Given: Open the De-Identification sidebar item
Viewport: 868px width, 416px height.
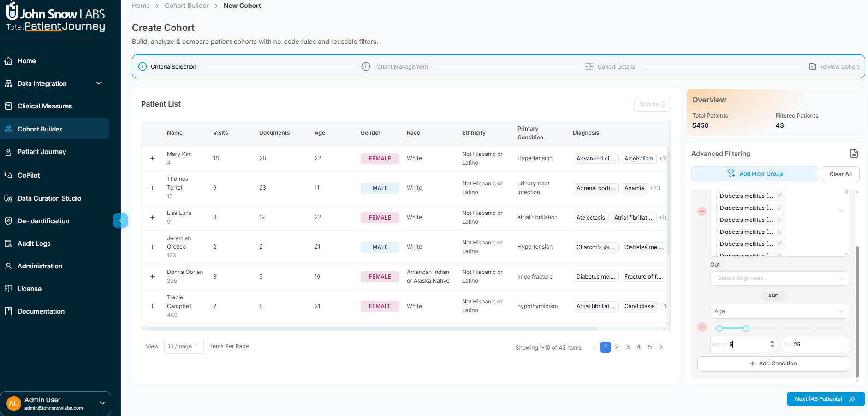Looking at the screenshot, I should click(x=43, y=221).
